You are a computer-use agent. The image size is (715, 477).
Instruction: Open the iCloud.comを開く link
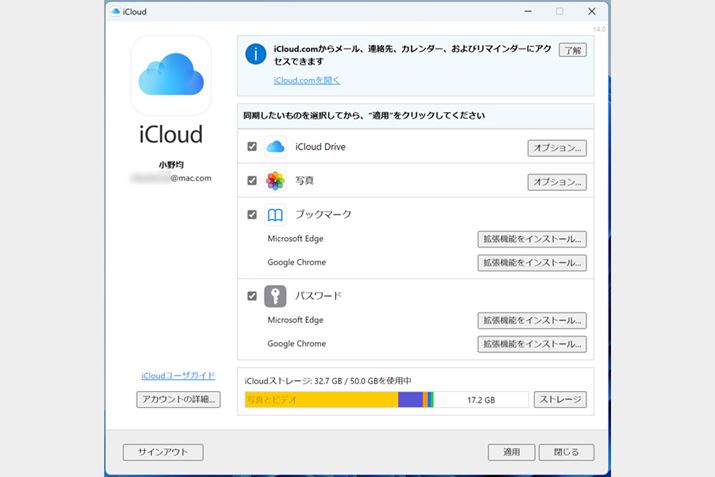306,80
